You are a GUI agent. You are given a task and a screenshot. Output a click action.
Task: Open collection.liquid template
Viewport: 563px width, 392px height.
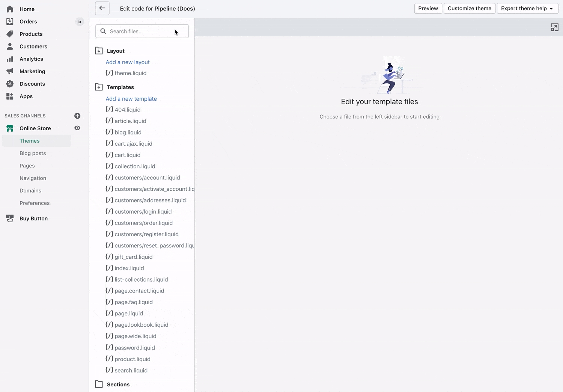coord(130,166)
